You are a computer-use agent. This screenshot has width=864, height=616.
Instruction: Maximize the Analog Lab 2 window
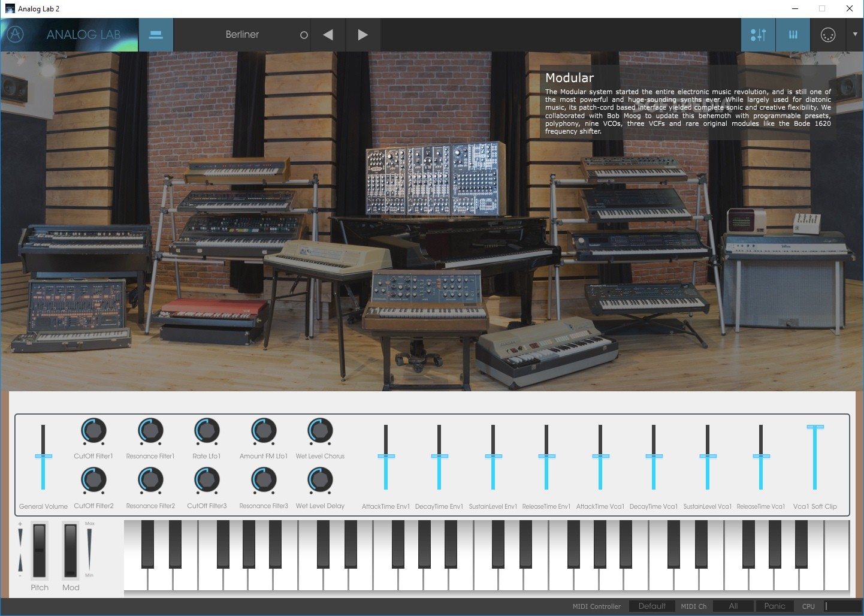click(822, 8)
